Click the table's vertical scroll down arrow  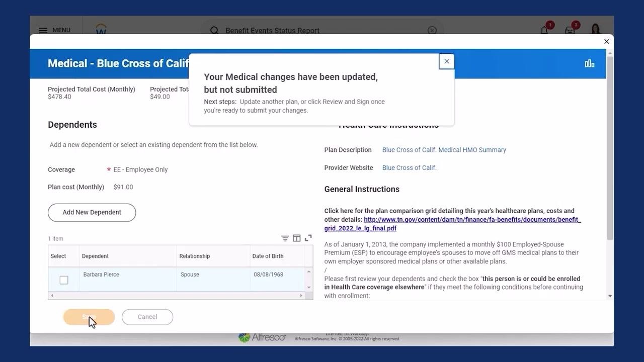click(x=309, y=288)
